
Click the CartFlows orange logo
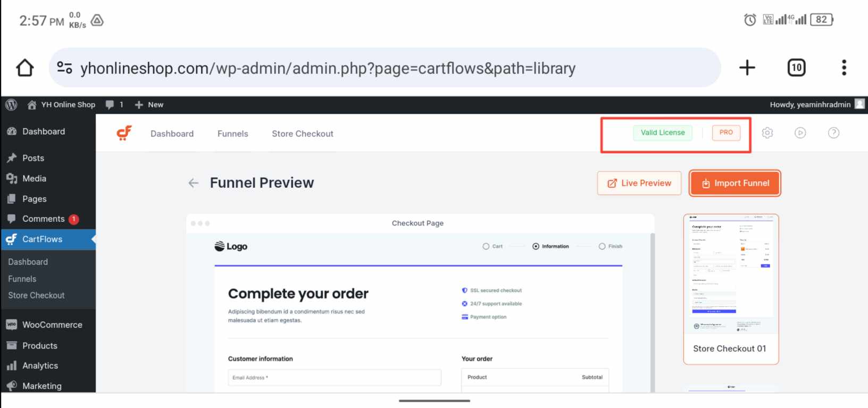pos(124,133)
